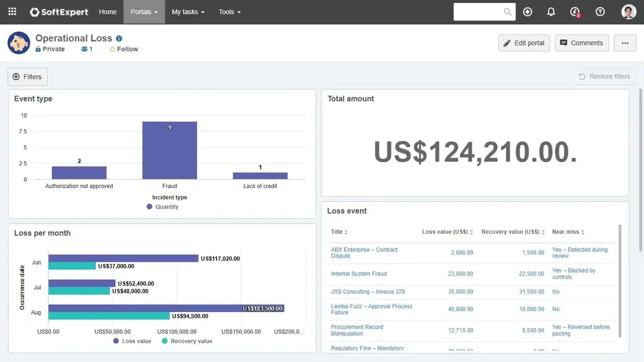The image size is (644, 362).
Task: Open the Filters button
Action: (27, 77)
